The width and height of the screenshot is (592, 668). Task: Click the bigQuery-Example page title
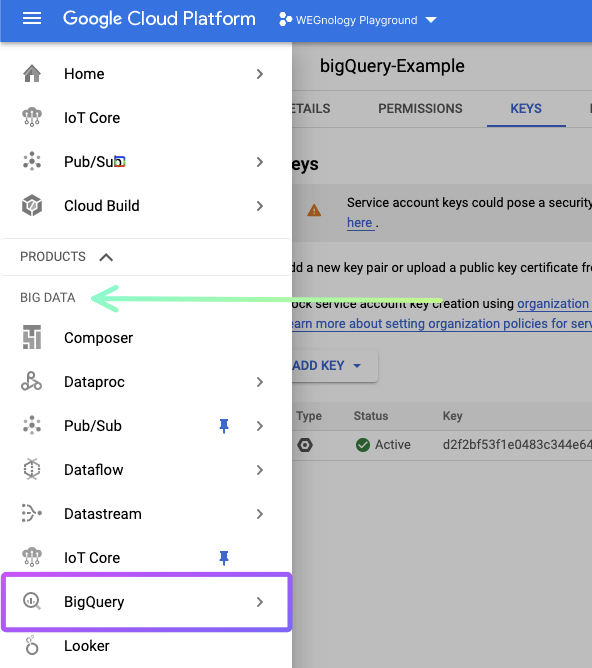pos(392,66)
